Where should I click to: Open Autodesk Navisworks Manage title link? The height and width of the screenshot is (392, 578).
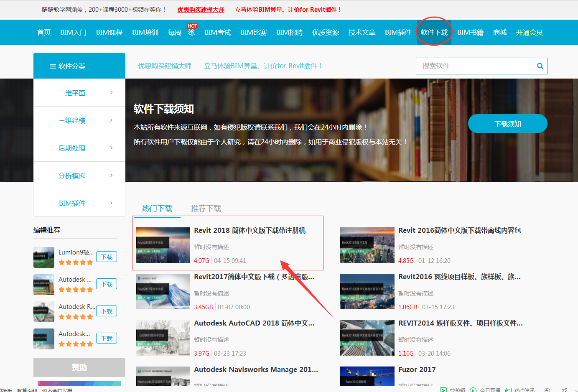[256, 370]
